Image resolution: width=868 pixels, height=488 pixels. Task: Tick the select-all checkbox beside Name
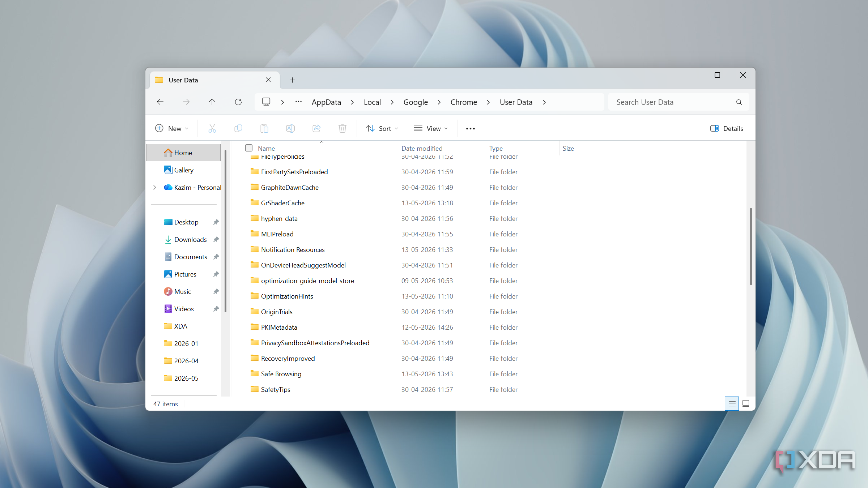click(x=249, y=148)
